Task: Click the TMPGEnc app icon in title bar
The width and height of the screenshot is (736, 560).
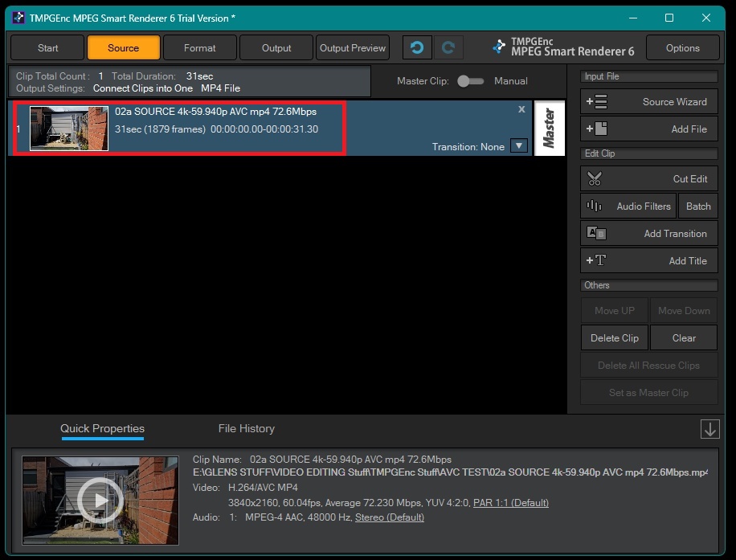Action: tap(18, 18)
